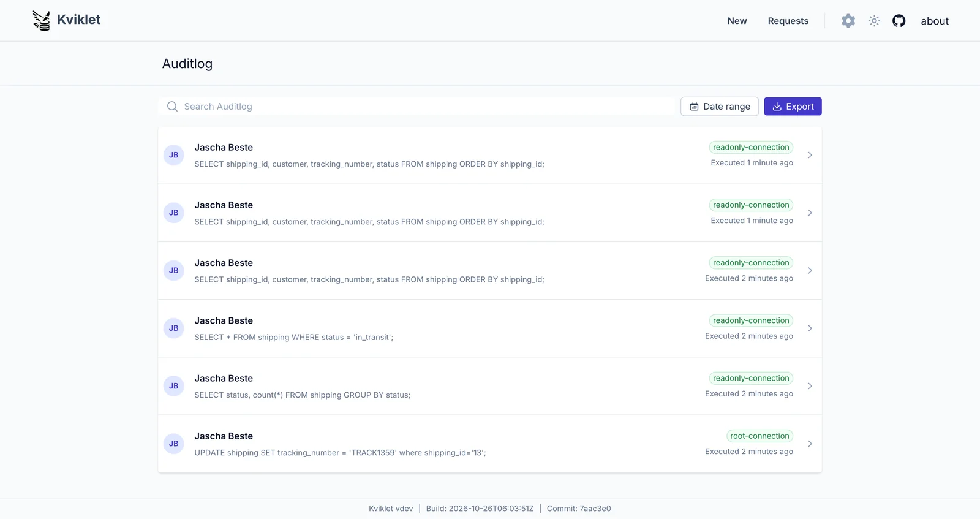Click the Auditlog page heading
This screenshot has width=980, height=519.
[187, 64]
